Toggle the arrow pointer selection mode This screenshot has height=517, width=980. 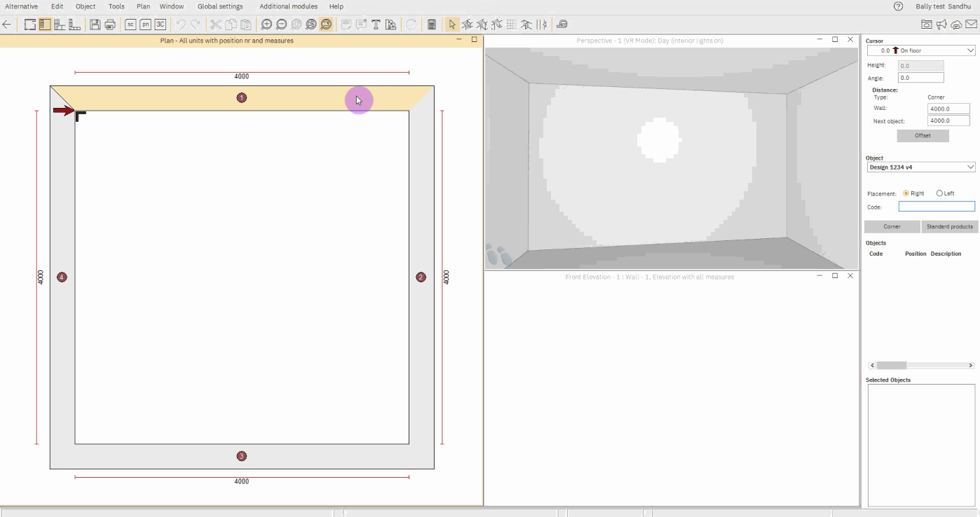click(x=452, y=25)
